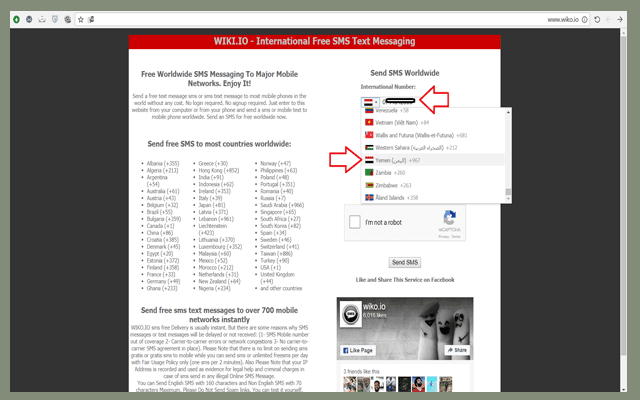Open the country flag selector dropdown
Image resolution: width=640 pixels, height=400 pixels.
coord(370,102)
